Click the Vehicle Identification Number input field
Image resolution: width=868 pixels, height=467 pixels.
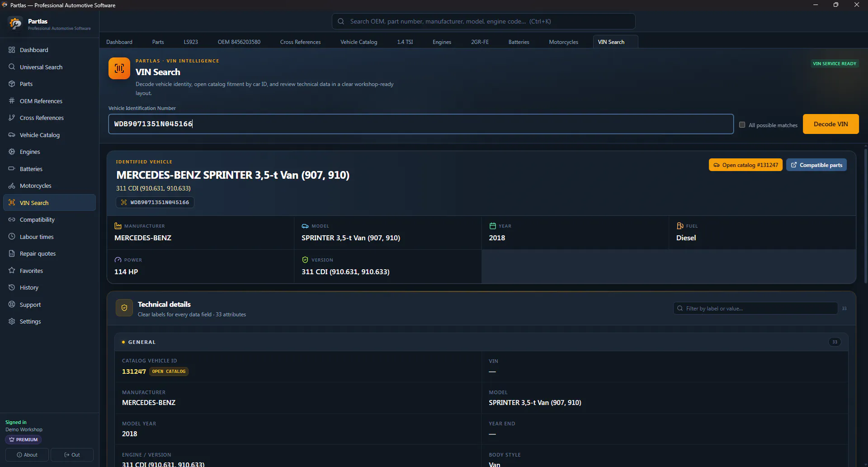421,124
